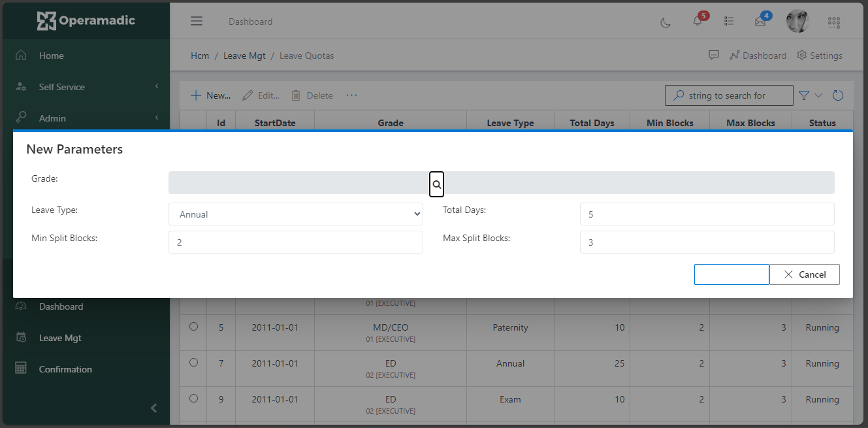
Task: Click the Edit... toolbar button
Action: (x=261, y=95)
